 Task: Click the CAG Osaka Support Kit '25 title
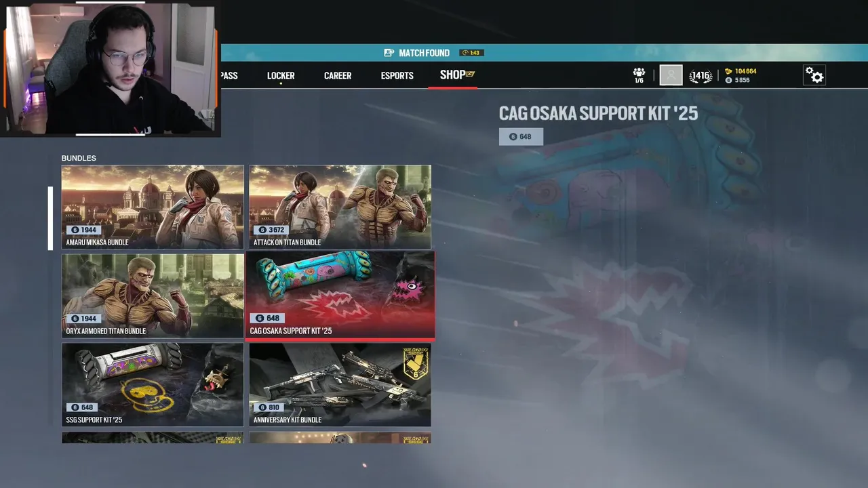[x=598, y=113]
